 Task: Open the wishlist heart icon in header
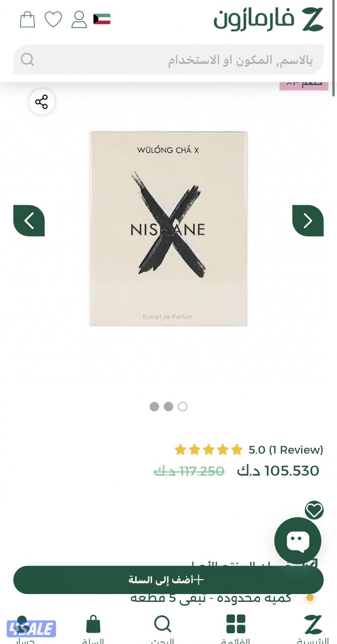pos(53,19)
